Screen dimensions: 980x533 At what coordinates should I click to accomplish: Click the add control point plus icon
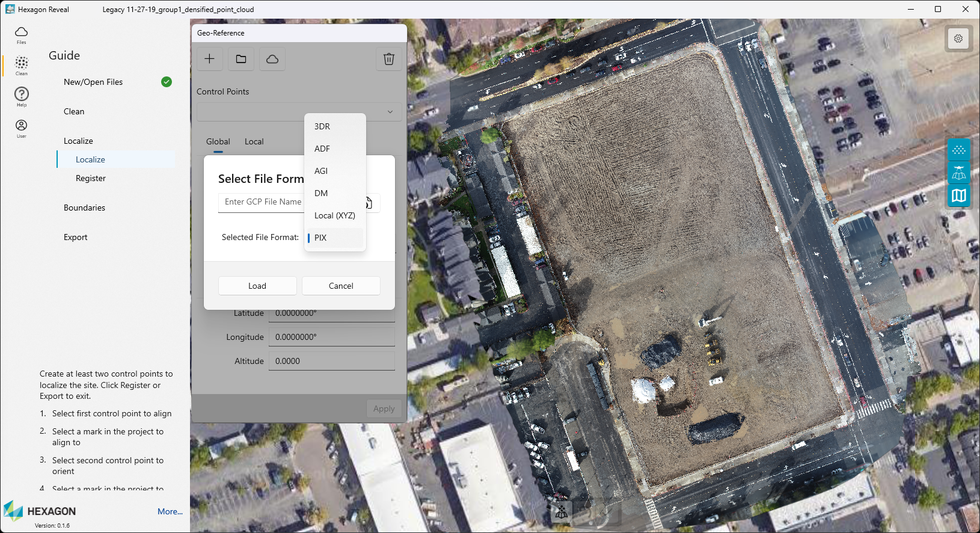(x=209, y=59)
